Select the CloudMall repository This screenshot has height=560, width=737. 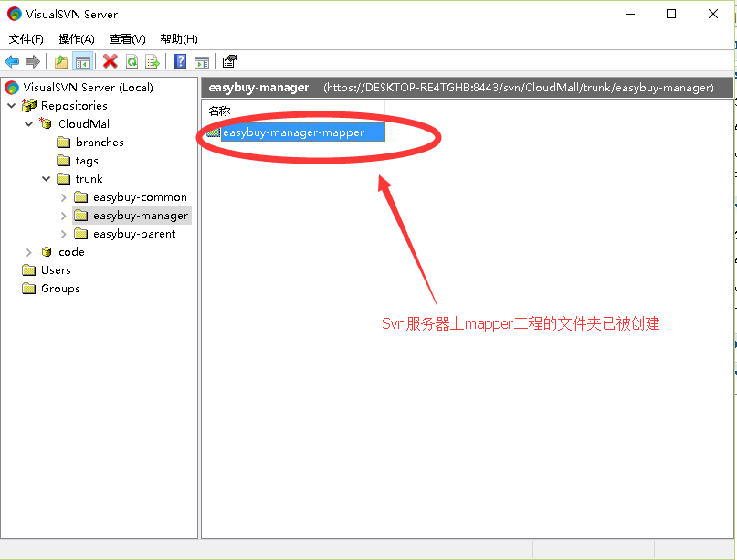[85, 124]
